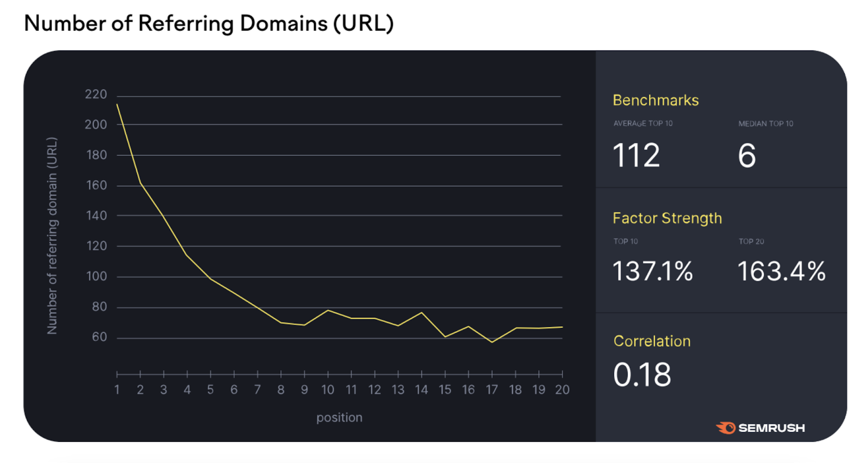The height and width of the screenshot is (463, 868).
Task: Click the vertical y-axis title text
Action: click(x=52, y=235)
